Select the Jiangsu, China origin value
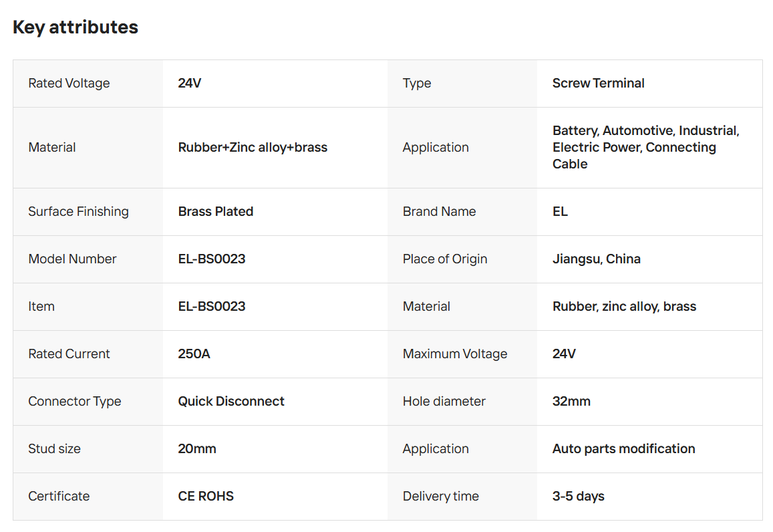 596,259
